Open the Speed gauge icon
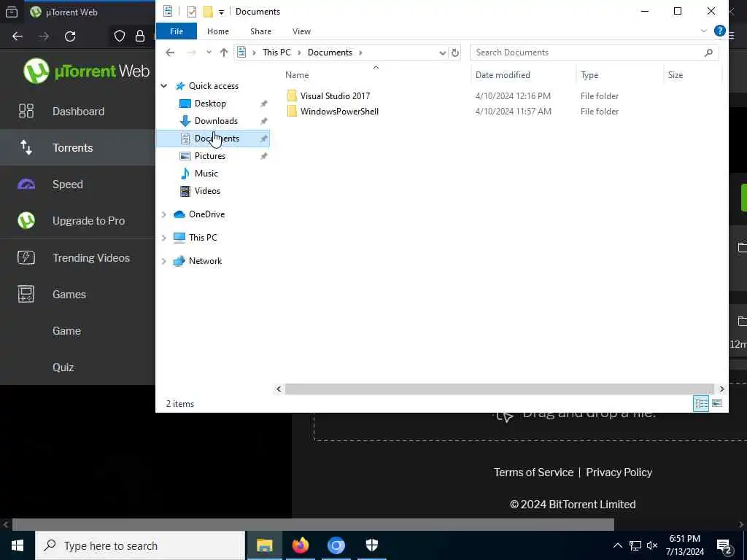 click(x=26, y=184)
